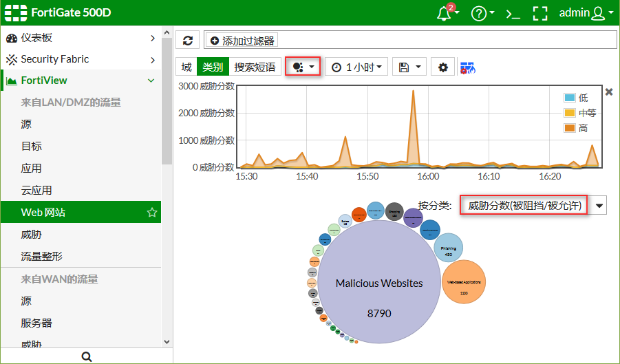The height and width of the screenshot is (364, 620).
Task: Click the FortiView chart icon
Action: tap(12, 81)
